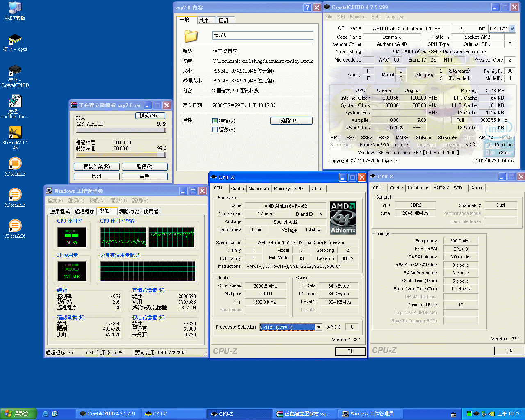The height and width of the screenshot is (420, 525).
Task: Click the coolbits shortcut icon
Action: coord(15,102)
